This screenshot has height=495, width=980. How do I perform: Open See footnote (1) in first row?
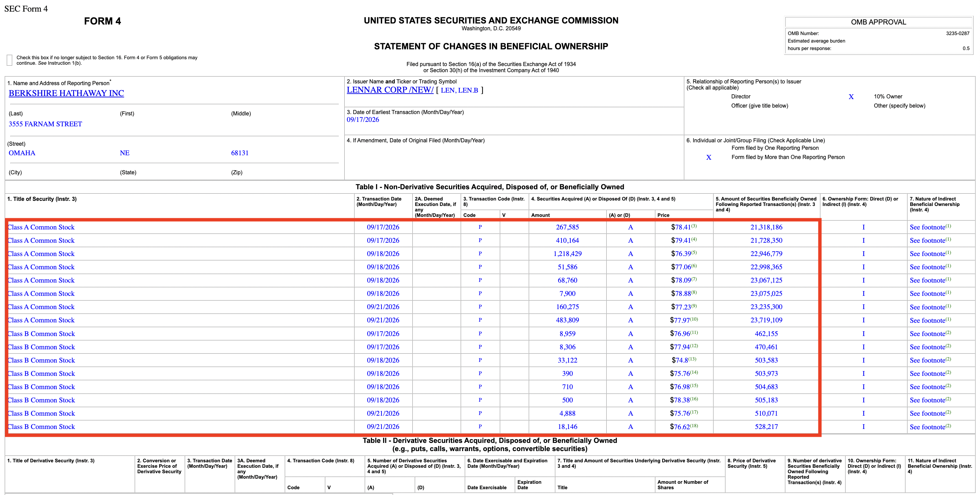point(930,227)
